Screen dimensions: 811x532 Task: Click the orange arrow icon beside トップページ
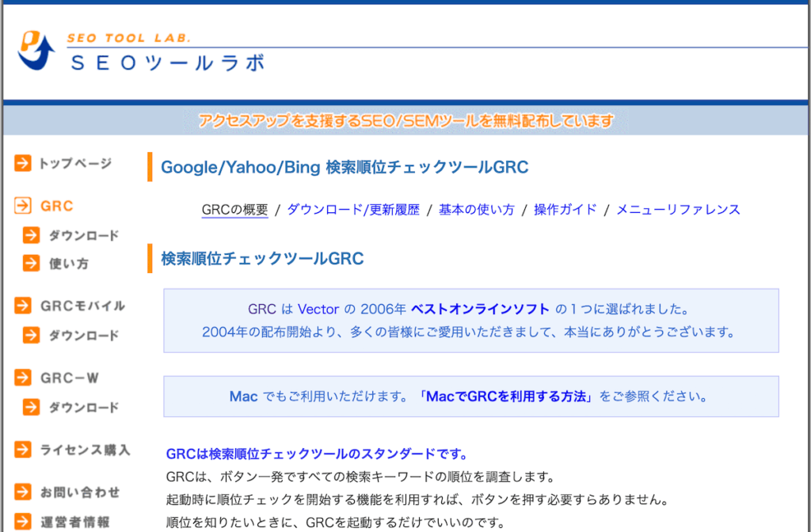23,163
